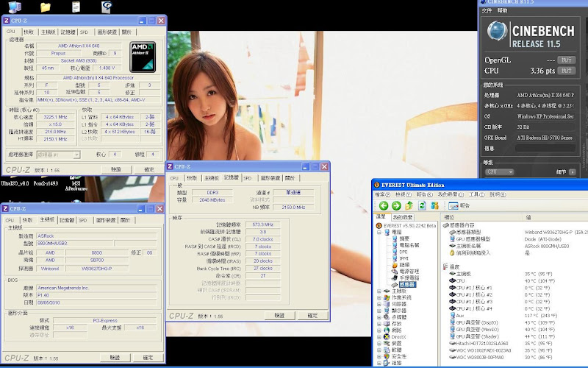The image size is (588, 368).
Task: Open the yellow folder desktop icon
Action: pos(46,7)
